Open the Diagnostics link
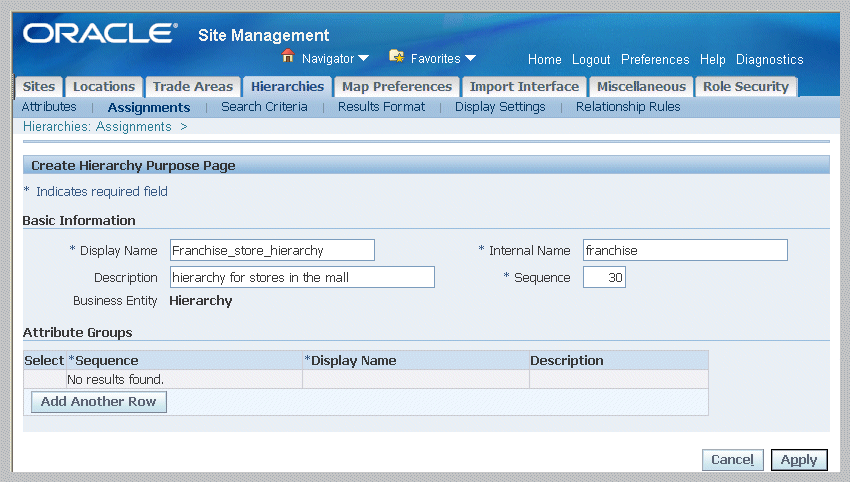850x482 pixels. 769,60
